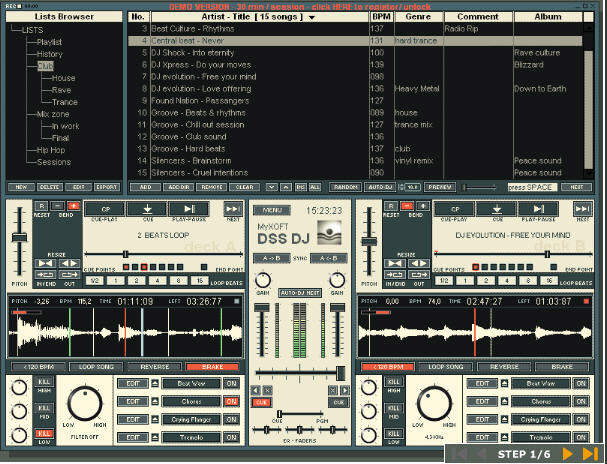Start Deck A with the Play-Pause button
This screenshot has width=607, height=464.
pos(189,209)
